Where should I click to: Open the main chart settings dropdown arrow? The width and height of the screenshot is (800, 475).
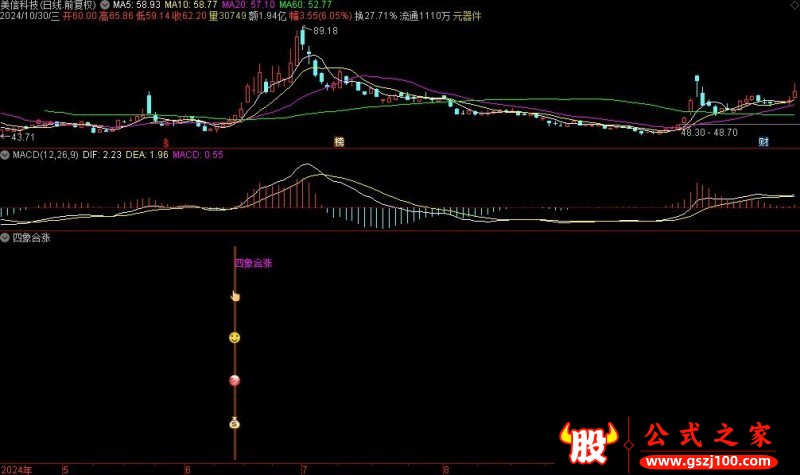tap(105, 5)
